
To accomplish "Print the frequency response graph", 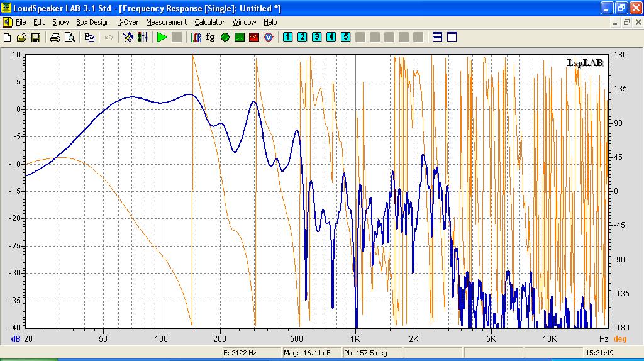I will click(x=55, y=37).
